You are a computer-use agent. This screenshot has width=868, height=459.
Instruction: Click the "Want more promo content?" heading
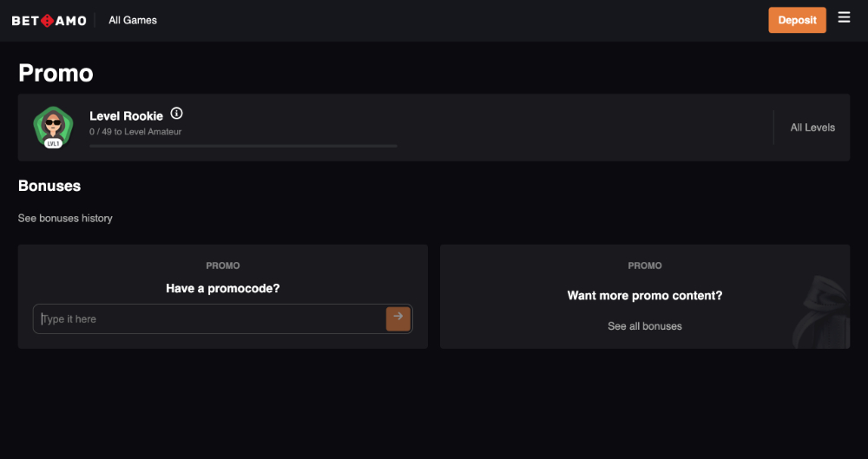coord(645,296)
